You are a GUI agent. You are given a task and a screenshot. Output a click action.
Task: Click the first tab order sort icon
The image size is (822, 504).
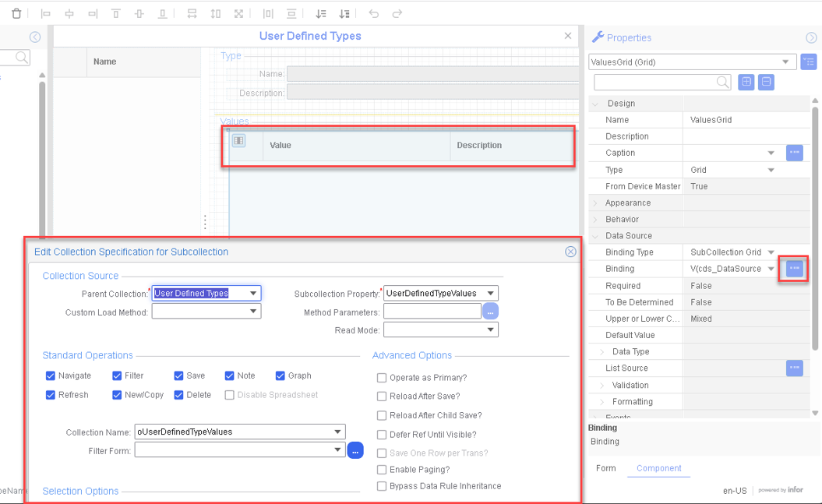pyautogui.click(x=321, y=13)
